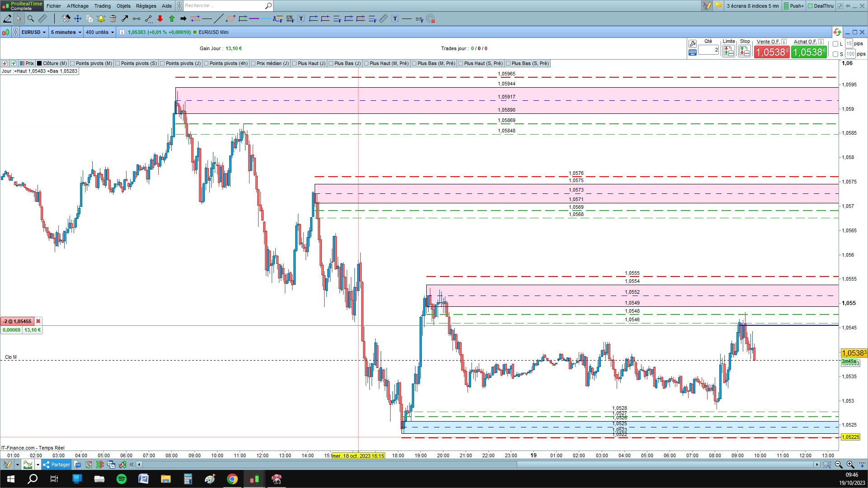Click the alert bell icon
868x488 pixels.
tap(101, 19)
